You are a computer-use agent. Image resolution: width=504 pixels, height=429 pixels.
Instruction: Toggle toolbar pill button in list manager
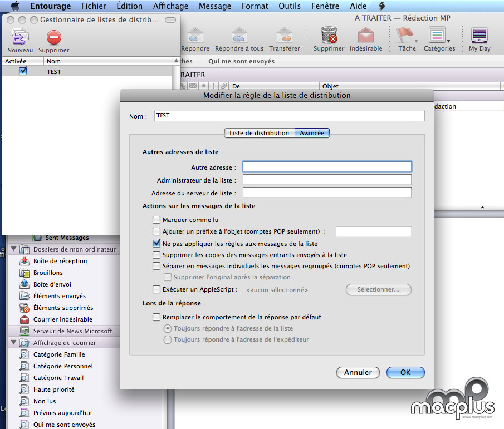coord(170,20)
